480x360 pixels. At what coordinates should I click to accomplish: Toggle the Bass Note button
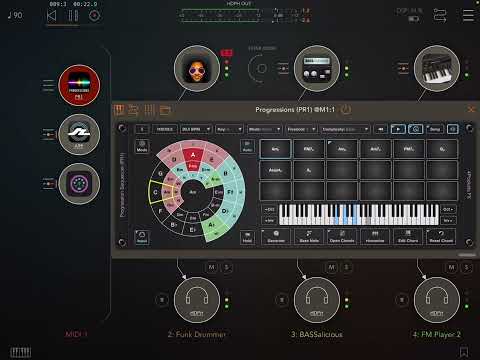309,237
